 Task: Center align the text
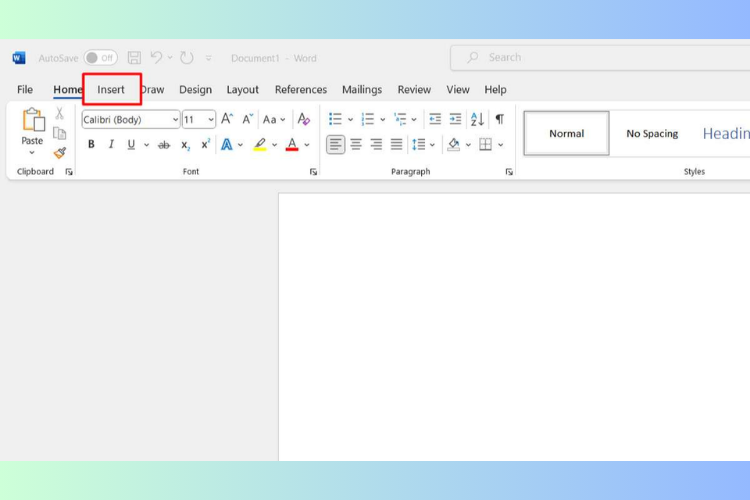(356, 144)
